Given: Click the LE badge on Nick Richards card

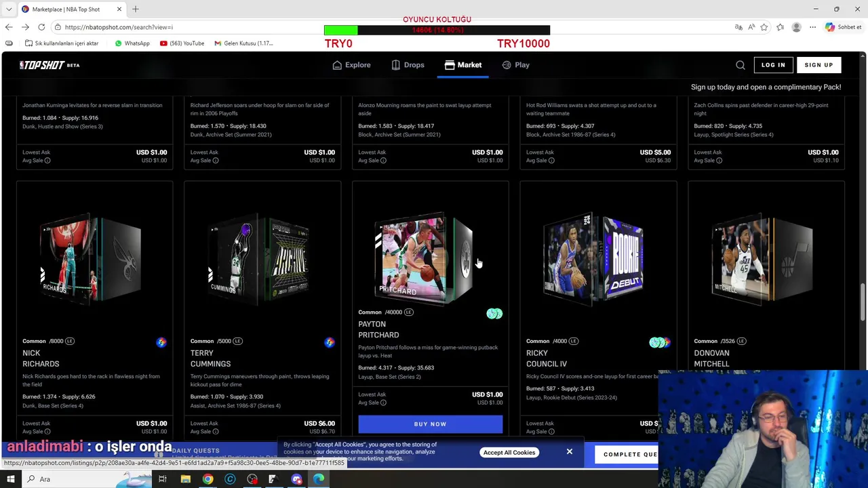Looking at the screenshot, I should 70,341.
